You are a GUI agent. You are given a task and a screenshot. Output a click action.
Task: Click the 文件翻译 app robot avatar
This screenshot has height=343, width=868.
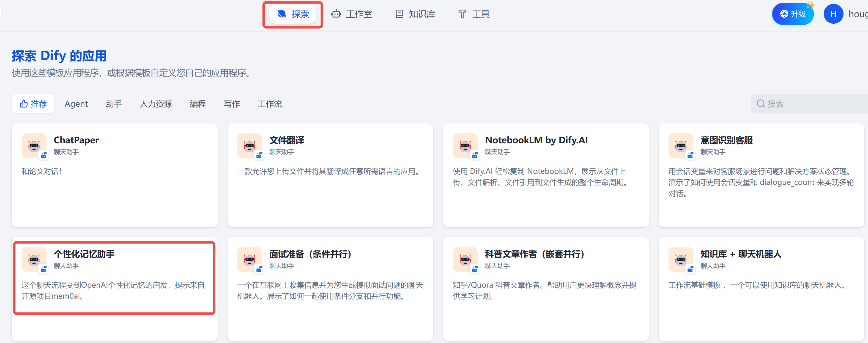point(249,146)
